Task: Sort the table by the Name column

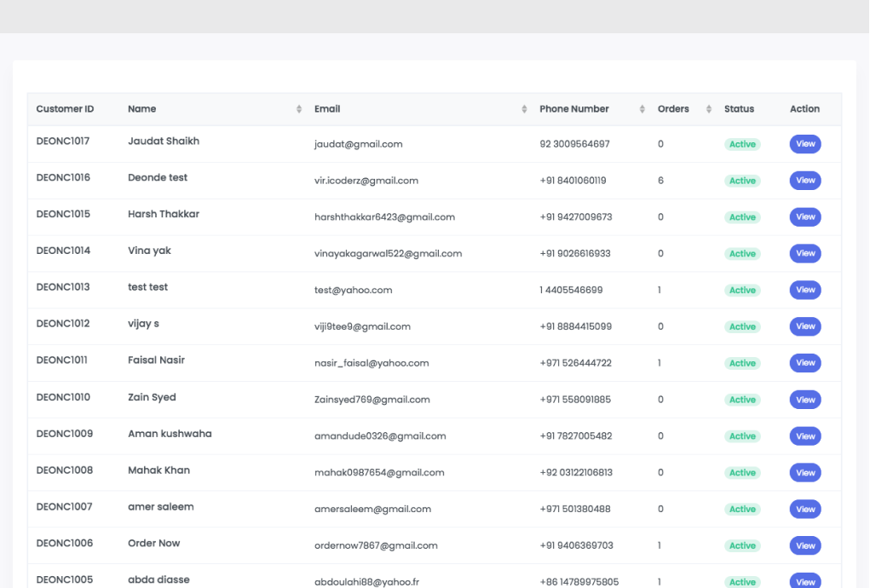Action: pyautogui.click(x=298, y=109)
